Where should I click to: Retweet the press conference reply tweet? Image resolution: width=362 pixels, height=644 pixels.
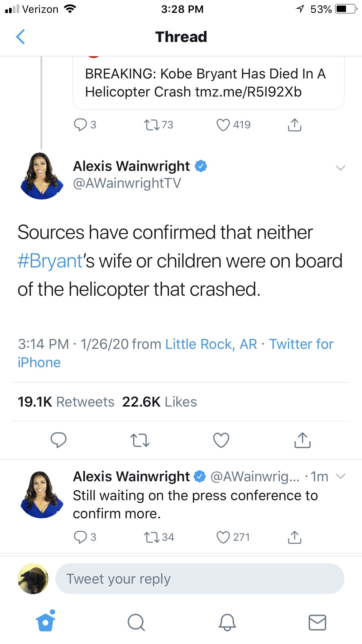coord(152,537)
